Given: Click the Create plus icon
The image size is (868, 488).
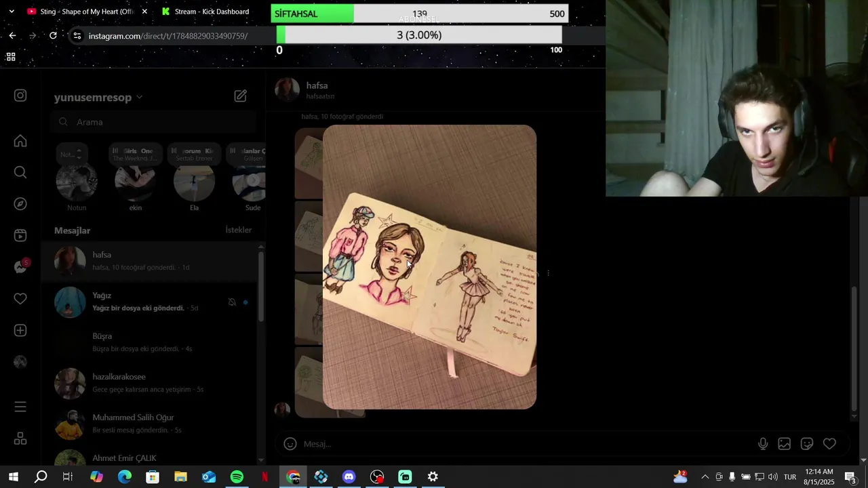Looking at the screenshot, I should (x=20, y=330).
